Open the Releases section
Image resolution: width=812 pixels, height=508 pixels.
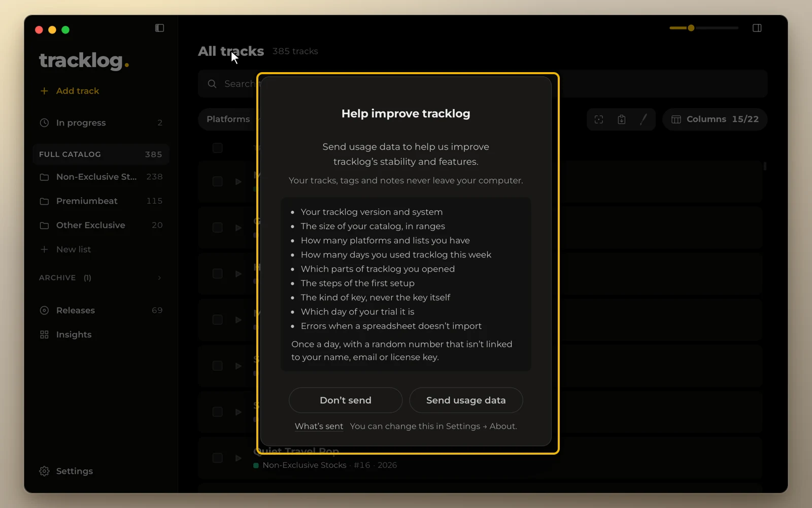pos(100,310)
